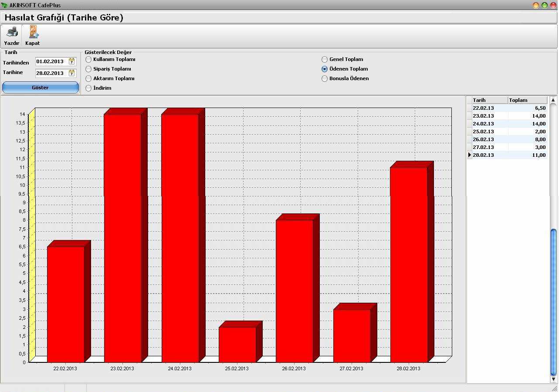Click the row indicator arrow beside 28.02.13
Image resolution: width=559 pixels, height=392 pixels.
pyautogui.click(x=470, y=155)
